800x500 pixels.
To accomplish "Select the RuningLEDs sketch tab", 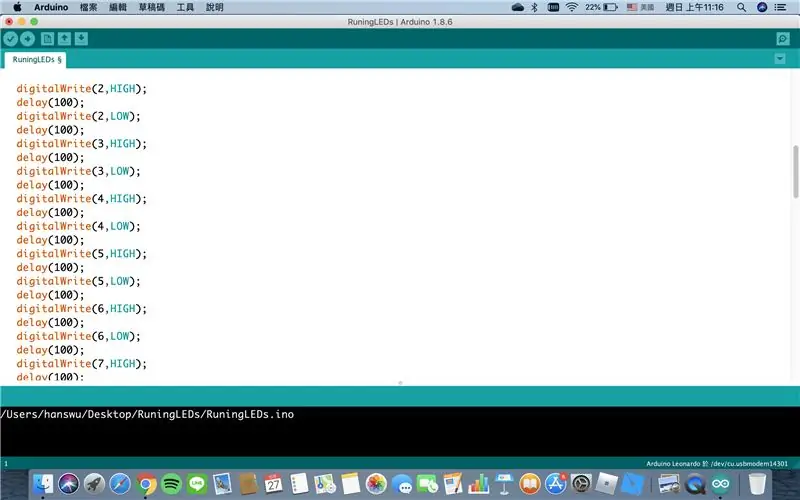I will pyautogui.click(x=36, y=60).
